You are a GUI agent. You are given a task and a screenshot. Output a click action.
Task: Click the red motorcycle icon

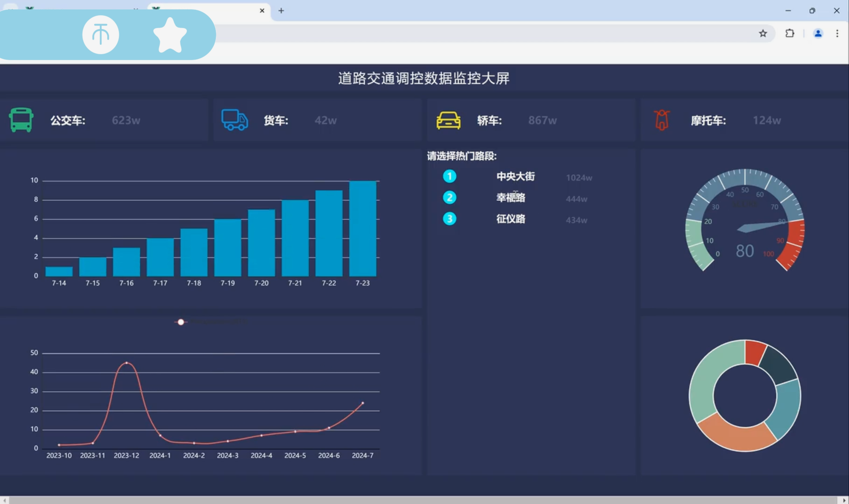[662, 120]
